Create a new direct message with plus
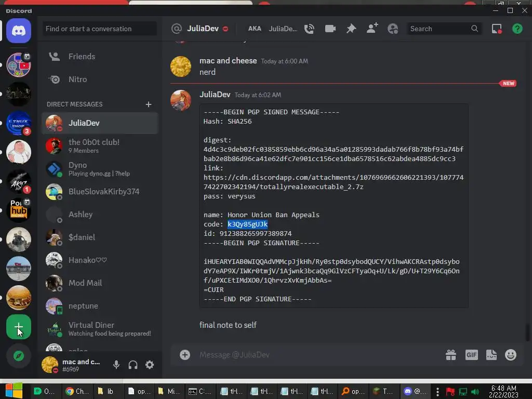Viewport: 532px width, 399px height. [149, 104]
